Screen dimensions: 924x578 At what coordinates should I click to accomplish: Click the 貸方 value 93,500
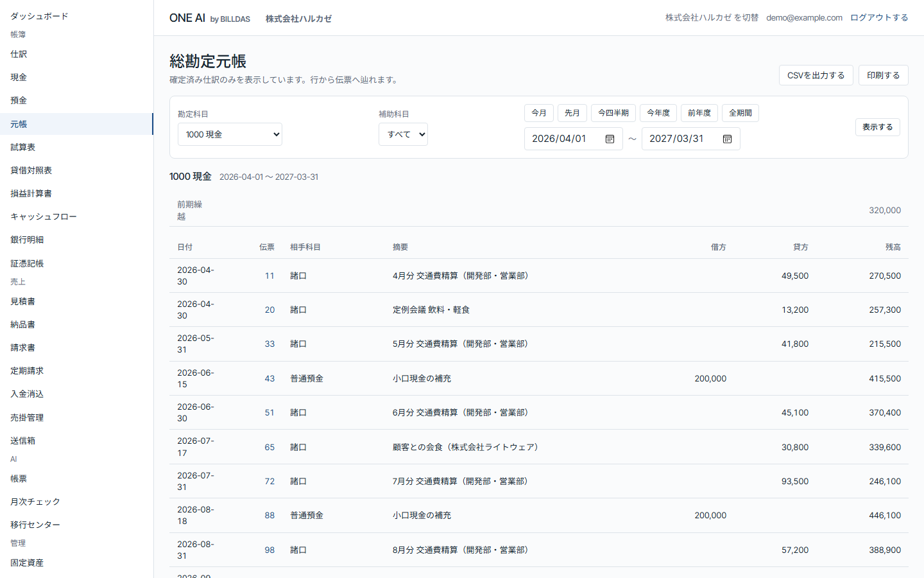point(795,481)
